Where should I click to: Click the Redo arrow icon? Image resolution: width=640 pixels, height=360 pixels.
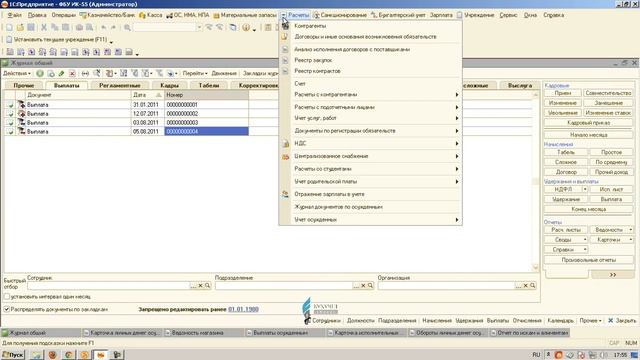coord(113,27)
